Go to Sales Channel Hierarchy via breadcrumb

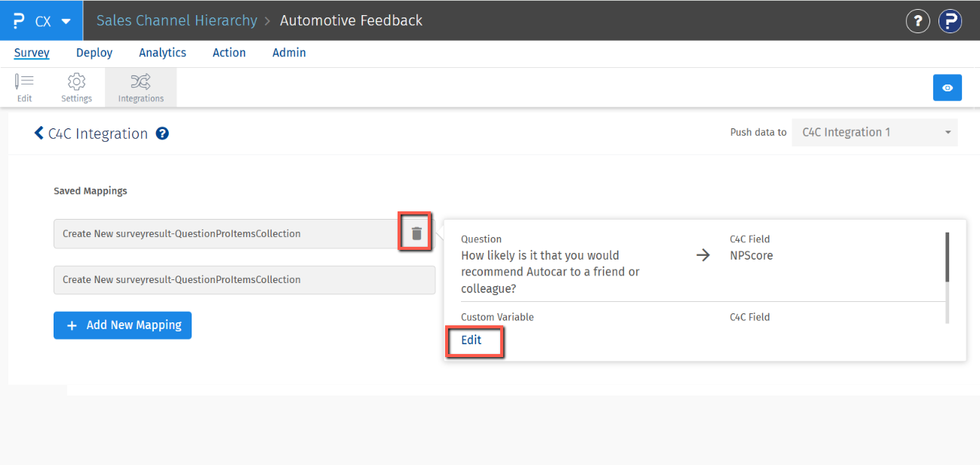point(176,20)
